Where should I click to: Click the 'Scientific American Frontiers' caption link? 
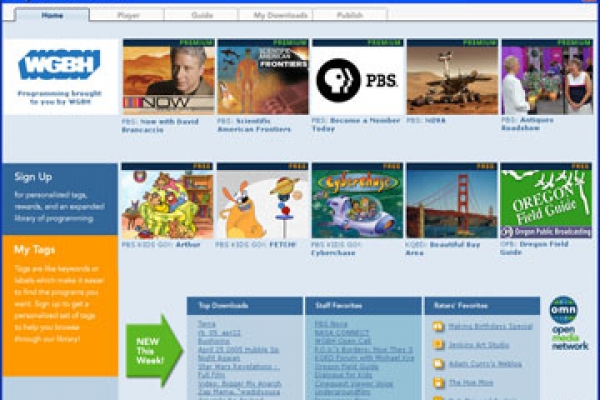coord(254,125)
